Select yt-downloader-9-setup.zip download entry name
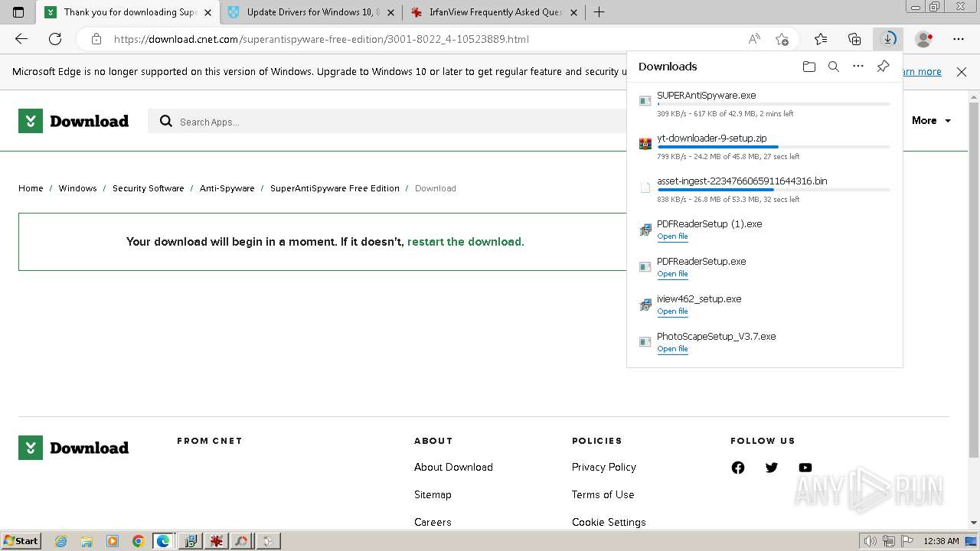 pos(711,139)
